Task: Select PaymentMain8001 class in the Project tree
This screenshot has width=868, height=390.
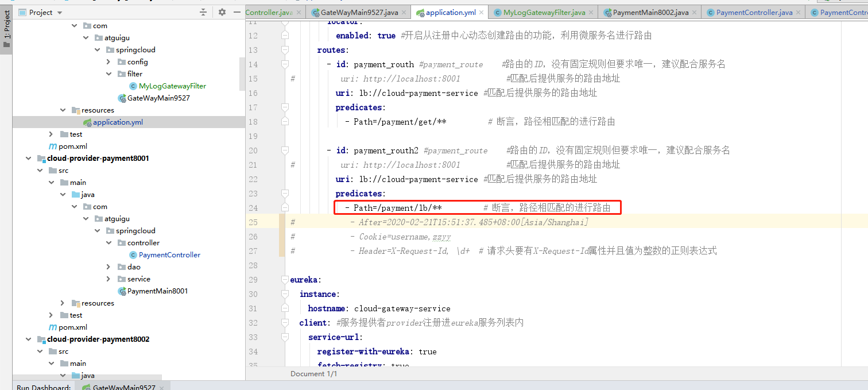Action: point(157,291)
